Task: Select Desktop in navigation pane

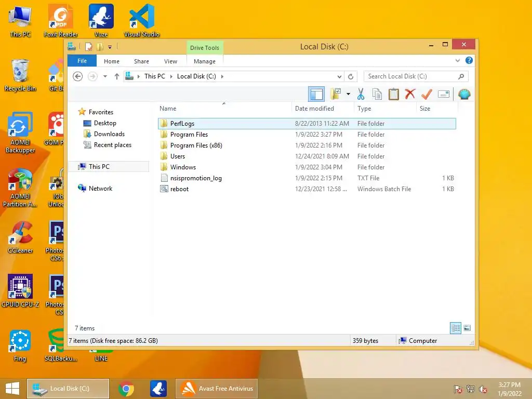Action: 105,123
